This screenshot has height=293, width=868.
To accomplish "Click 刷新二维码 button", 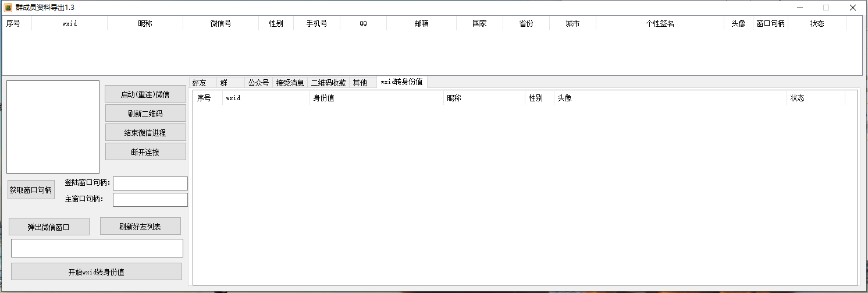I will coord(145,113).
